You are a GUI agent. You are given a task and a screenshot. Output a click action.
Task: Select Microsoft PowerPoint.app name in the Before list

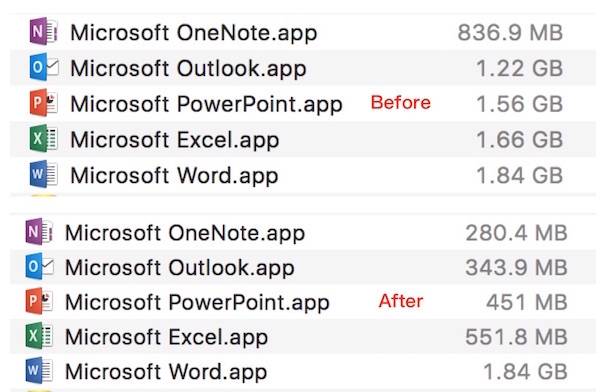[206, 105]
